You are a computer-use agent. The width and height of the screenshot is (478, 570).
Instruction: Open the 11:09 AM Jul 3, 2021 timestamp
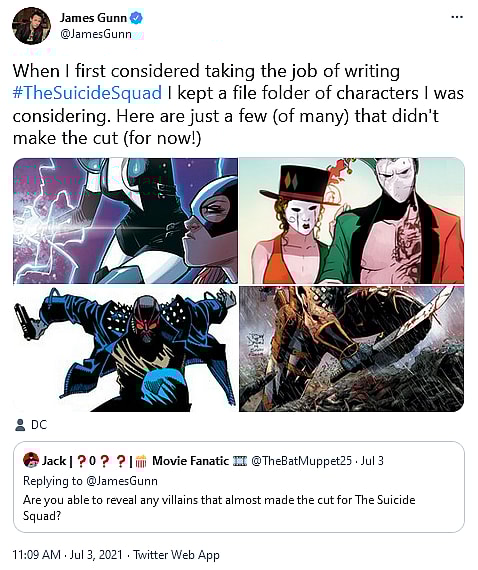pos(68,555)
